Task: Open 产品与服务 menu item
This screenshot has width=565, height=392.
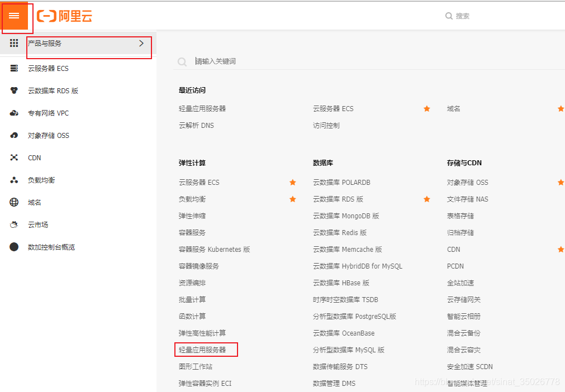Action: 78,44
